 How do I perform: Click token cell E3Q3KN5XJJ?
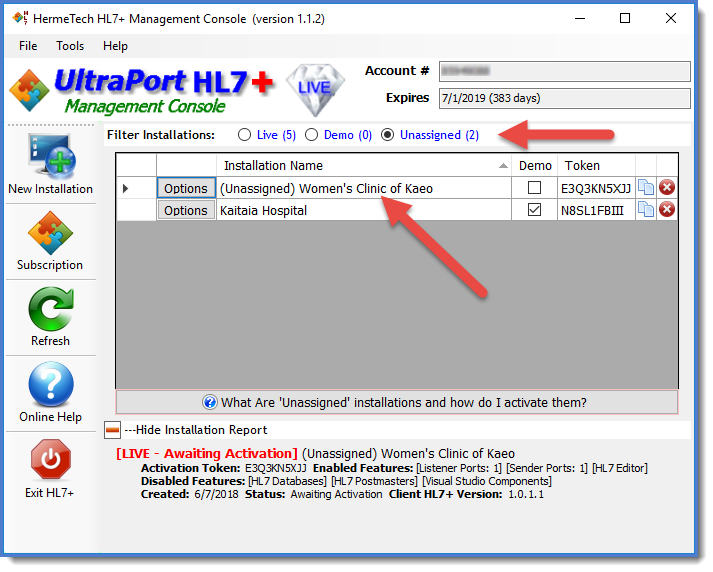(x=596, y=188)
